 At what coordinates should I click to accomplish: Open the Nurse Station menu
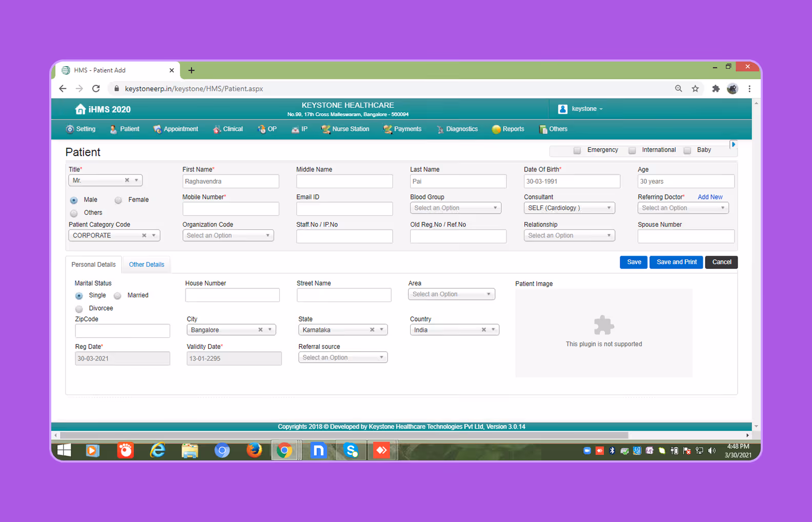tap(345, 129)
